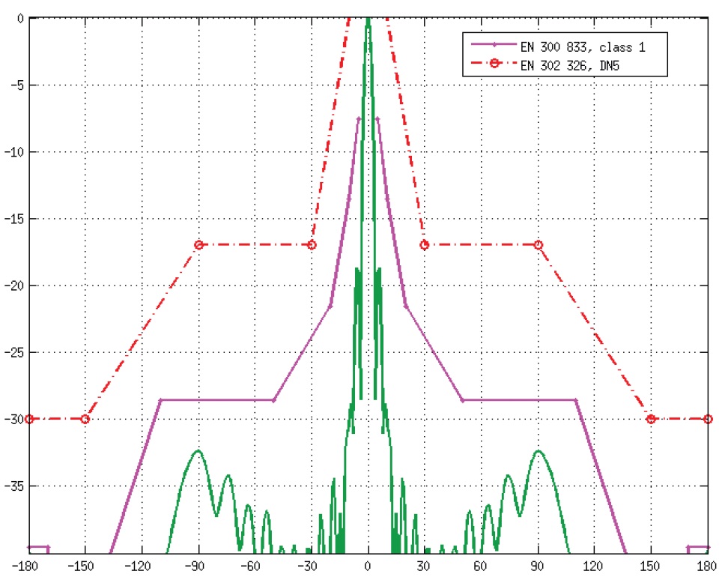The width and height of the screenshot is (728, 586).
Task: Click y-axis label -5
Action: [16, 85]
